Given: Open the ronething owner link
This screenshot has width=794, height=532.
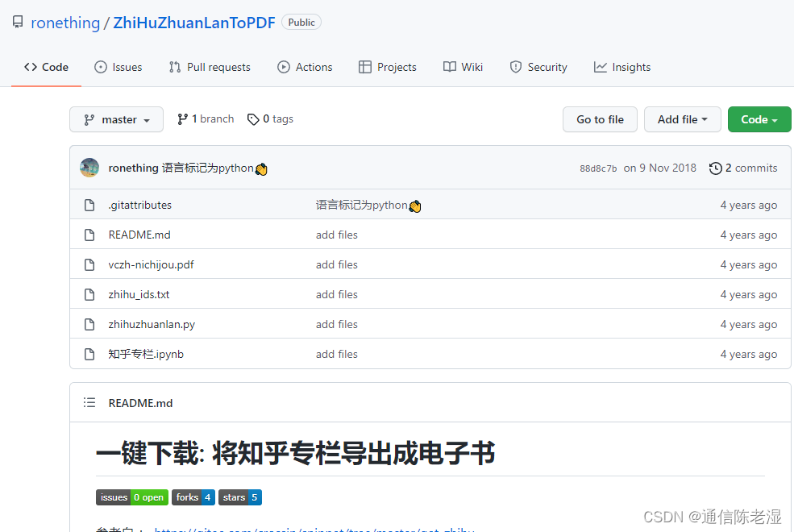Looking at the screenshot, I should [65, 23].
